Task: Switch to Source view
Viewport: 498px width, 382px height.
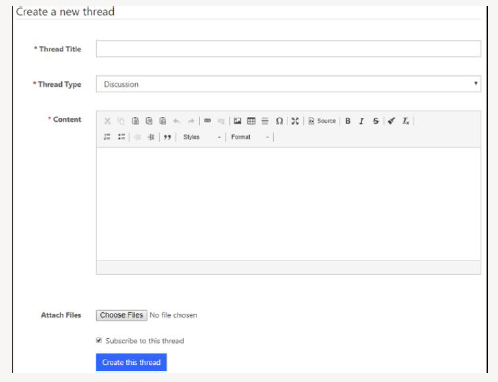Action: click(x=322, y=121)
